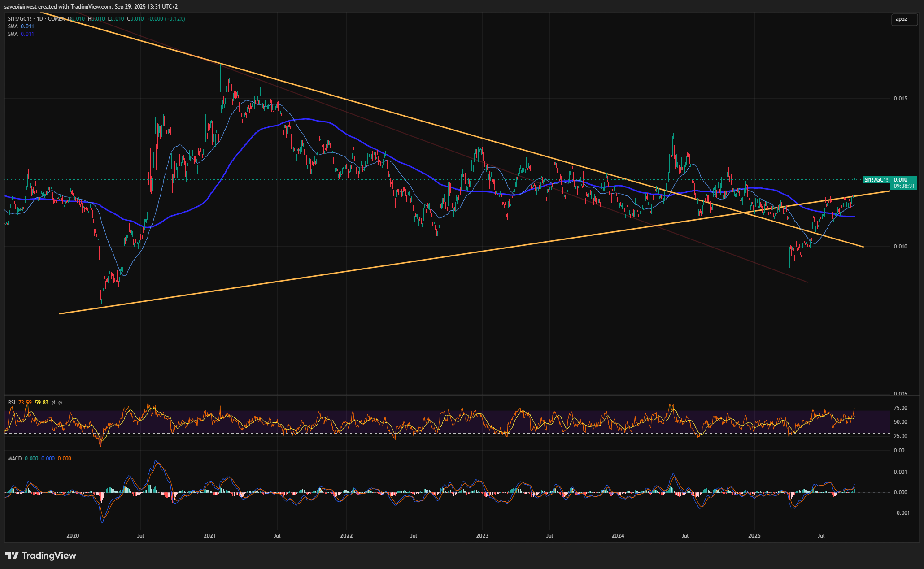Click the 2025 label on time axis

(754, 536)
